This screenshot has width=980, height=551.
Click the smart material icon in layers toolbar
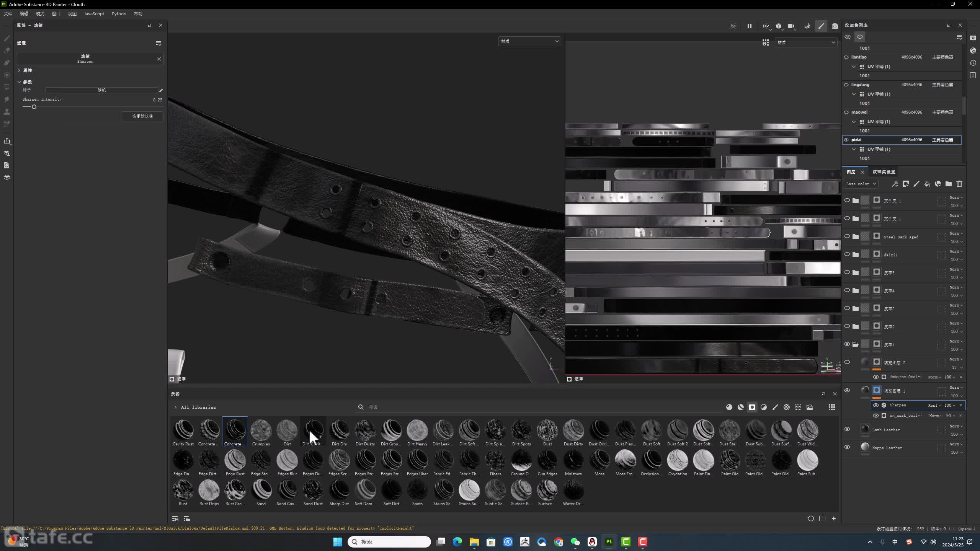pos(938,184)
